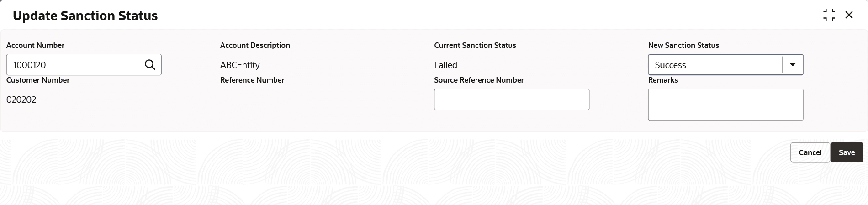868x205 pixels.
Task: Cancel the sanction status update
Action: [810, 152]
